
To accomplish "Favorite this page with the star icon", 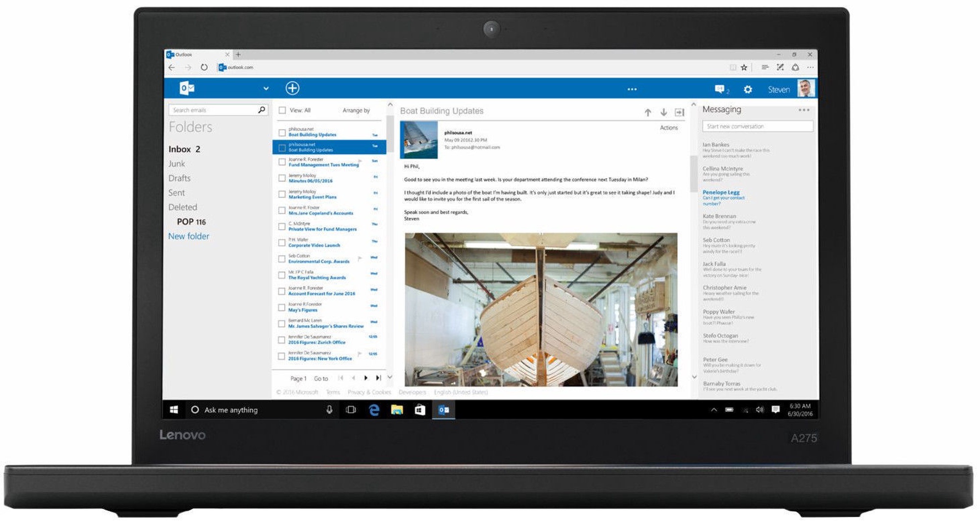I will click(744, 68).
